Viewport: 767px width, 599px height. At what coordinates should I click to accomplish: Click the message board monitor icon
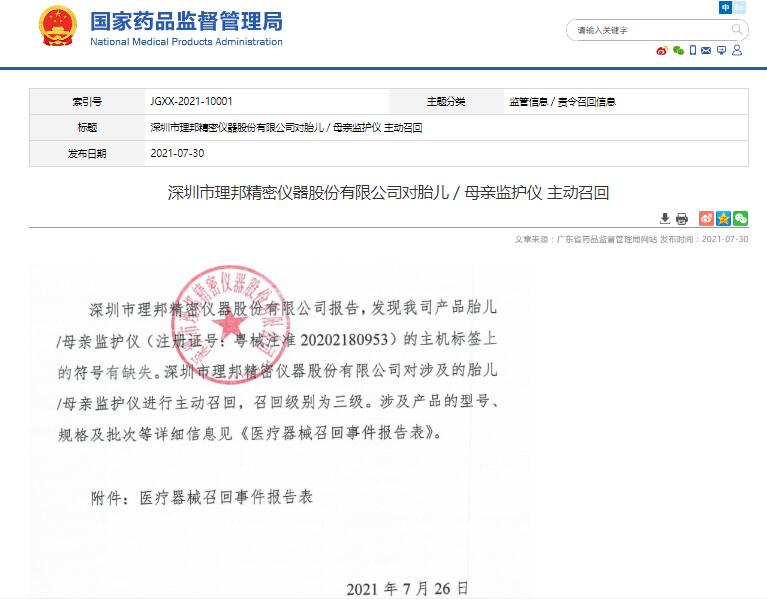click(x=722, y=51)
